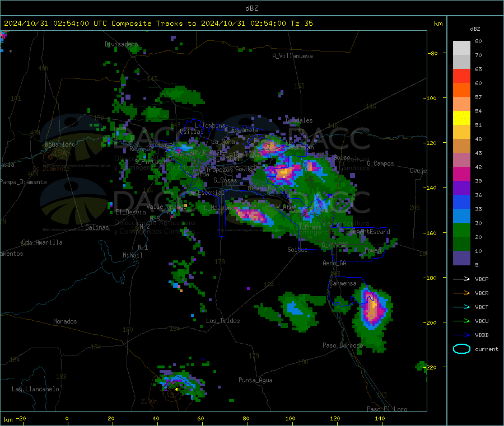This screenshot has width=504, height=426.
Task: Click the 'Divisadero' map label
Action: coord(121,44)
